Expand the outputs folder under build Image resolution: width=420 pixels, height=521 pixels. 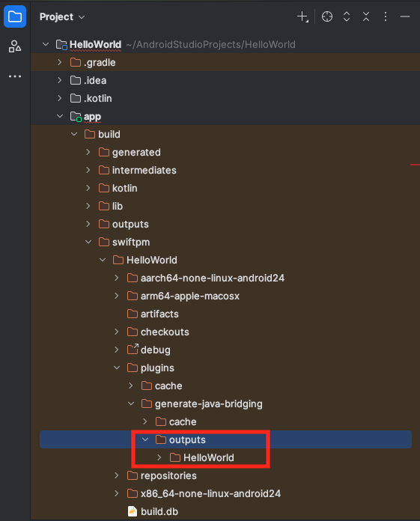point(88,224)
